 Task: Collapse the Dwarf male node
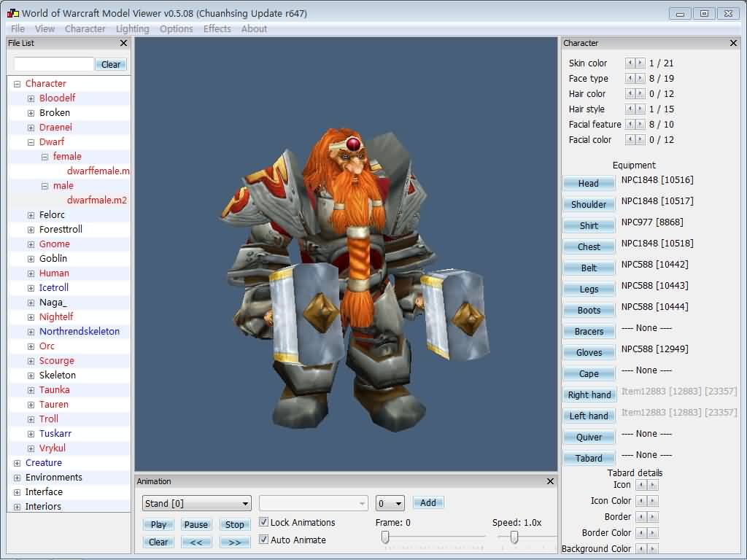[x=44, y=186]
